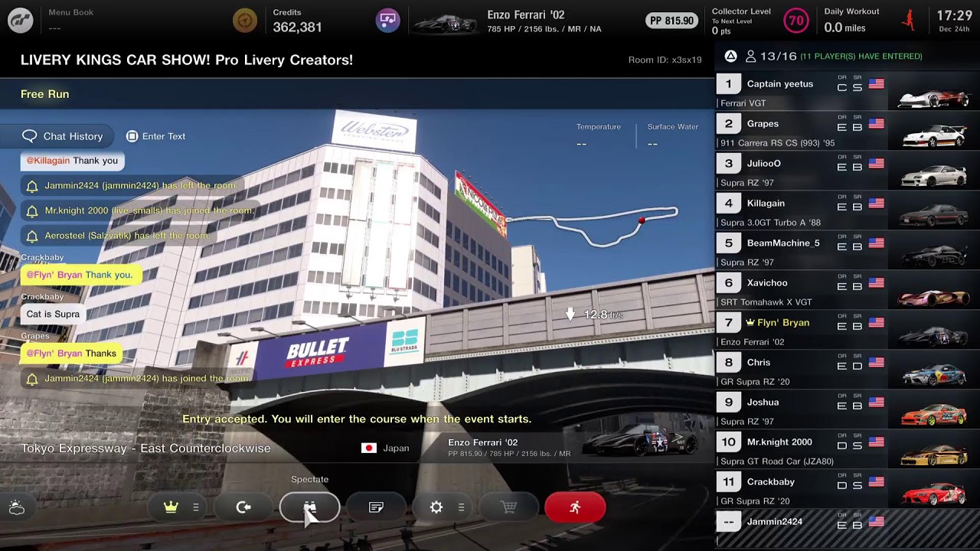980x551 pixels.
Task: Click the exit room arrow button
Action: [x=243, y=507]
